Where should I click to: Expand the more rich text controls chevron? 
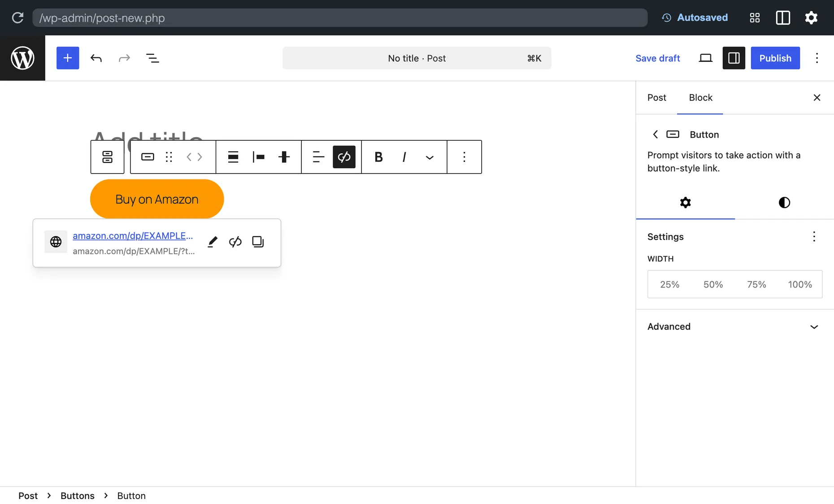430,157
